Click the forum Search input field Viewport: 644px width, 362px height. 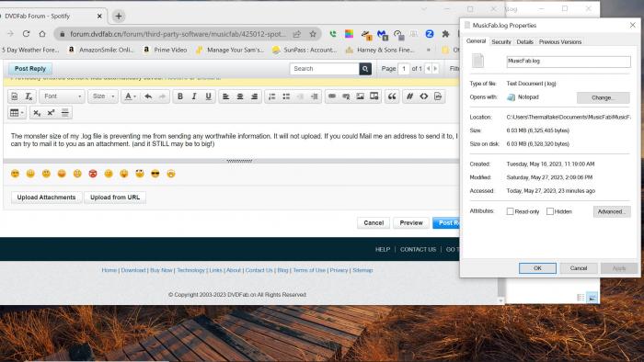tap(325, 69)
